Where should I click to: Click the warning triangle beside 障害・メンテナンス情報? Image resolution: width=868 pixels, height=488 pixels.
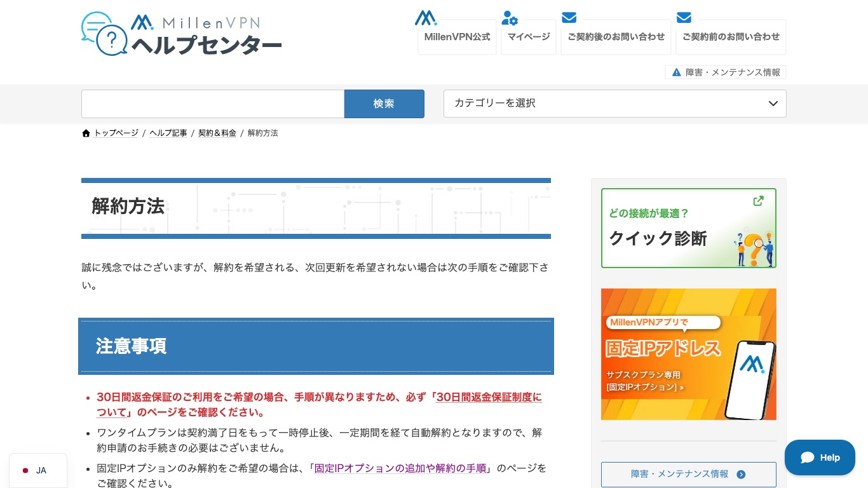(677, 72)
